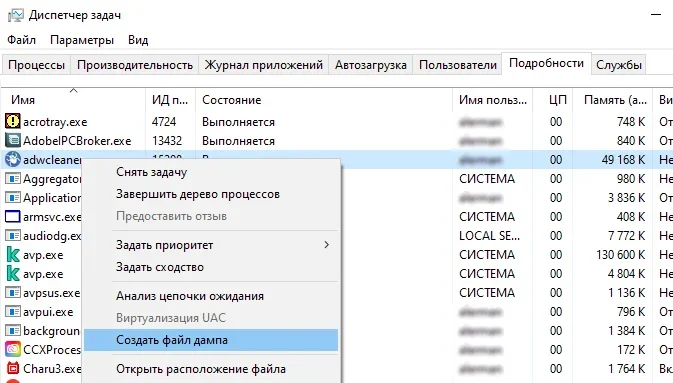
Task: Sort by Имя пользователя column header
Action: (x=492, y=100)
